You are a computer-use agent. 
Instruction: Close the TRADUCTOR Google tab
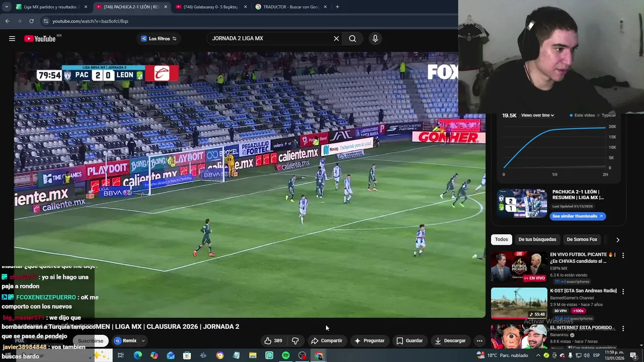pyautogui.click(x=325, y=7)
